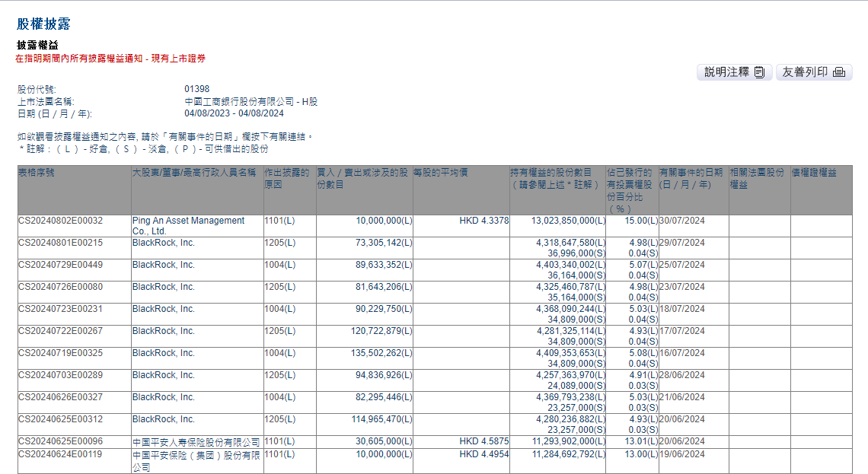View form serial CS20240703E00289
Viewport: 868px width, 474px height.
coord(60,375)
